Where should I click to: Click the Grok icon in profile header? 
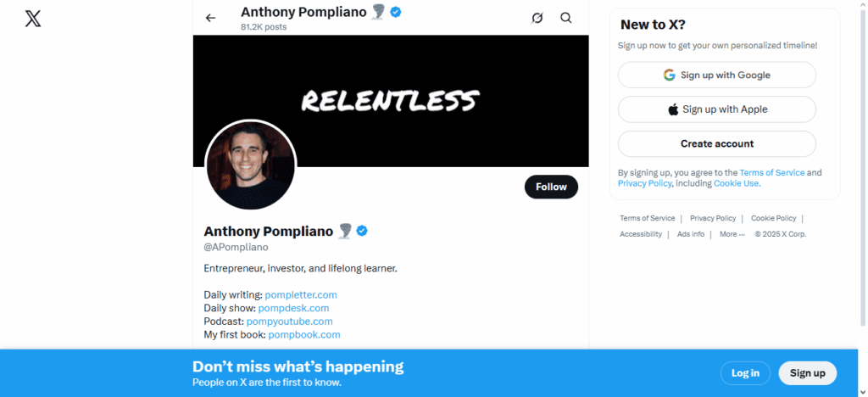click(x=537, y=18)
